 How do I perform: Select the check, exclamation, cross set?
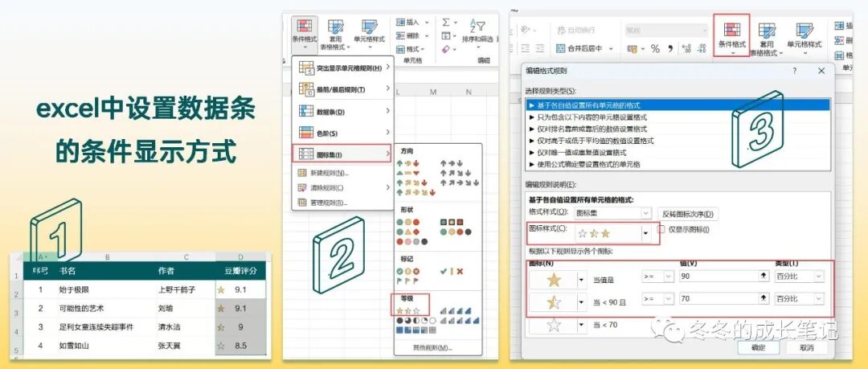point(452,272)
